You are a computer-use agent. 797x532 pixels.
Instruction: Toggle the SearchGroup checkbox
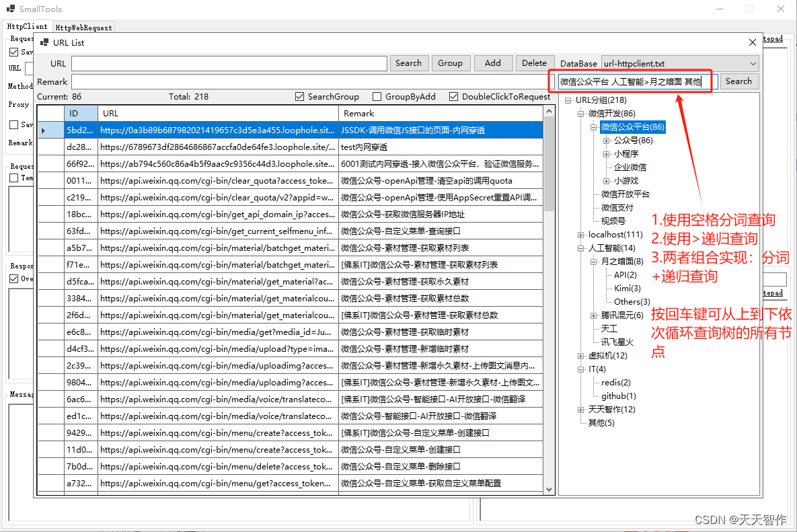299,96
